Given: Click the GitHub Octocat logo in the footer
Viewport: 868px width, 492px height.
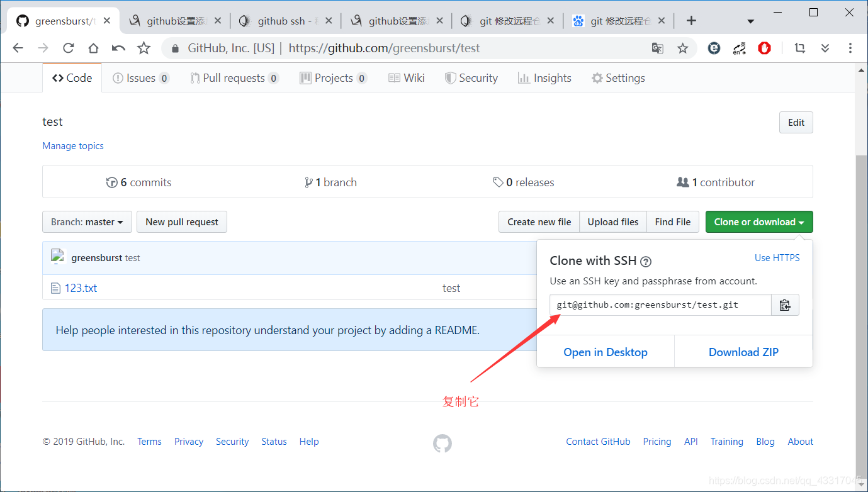Looking at the screenshot, I should point(442,444).
